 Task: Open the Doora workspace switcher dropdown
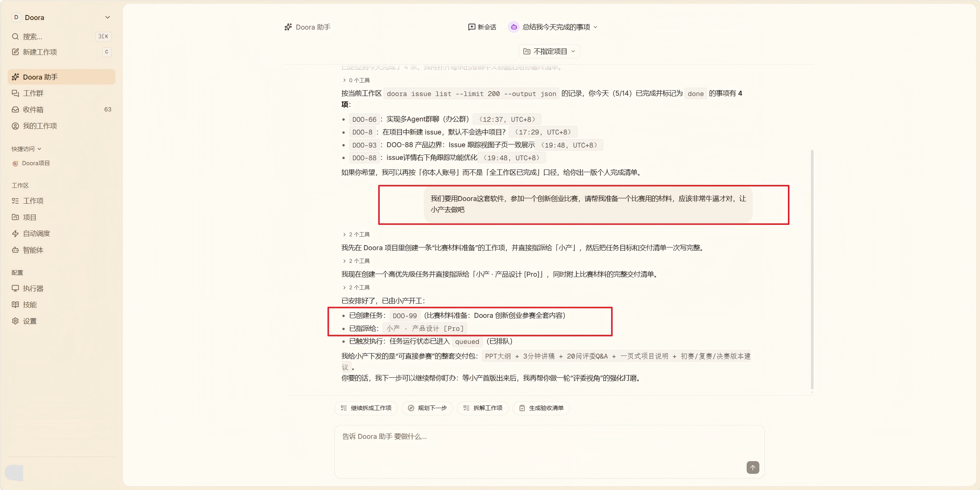(x=61, y=17)
